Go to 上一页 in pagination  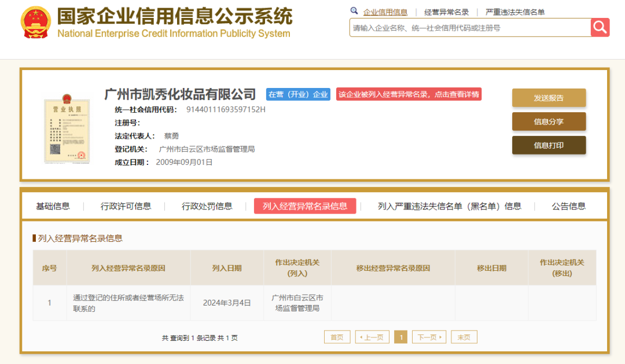click(372, 337)
